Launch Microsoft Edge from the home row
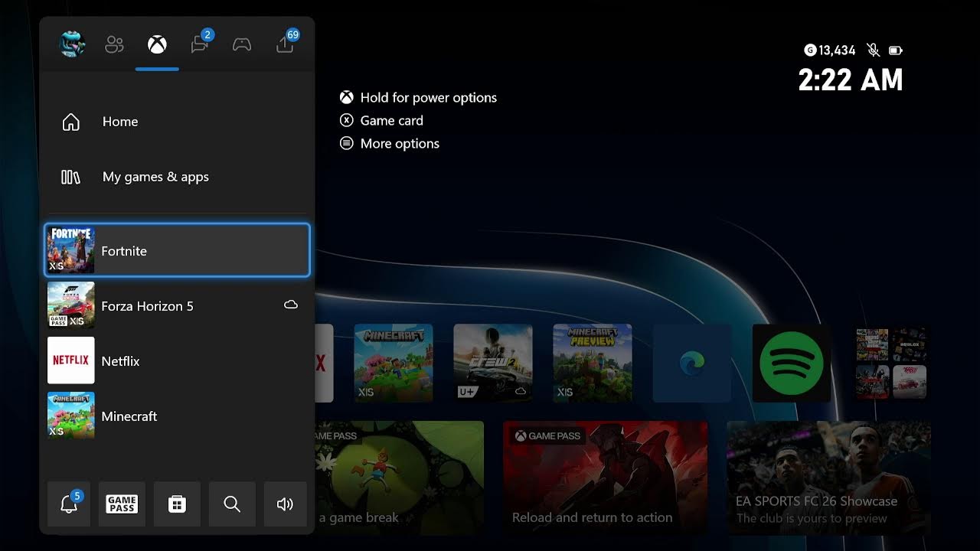The height and width of the screenshot is (551, 980). tap(692, 363)
